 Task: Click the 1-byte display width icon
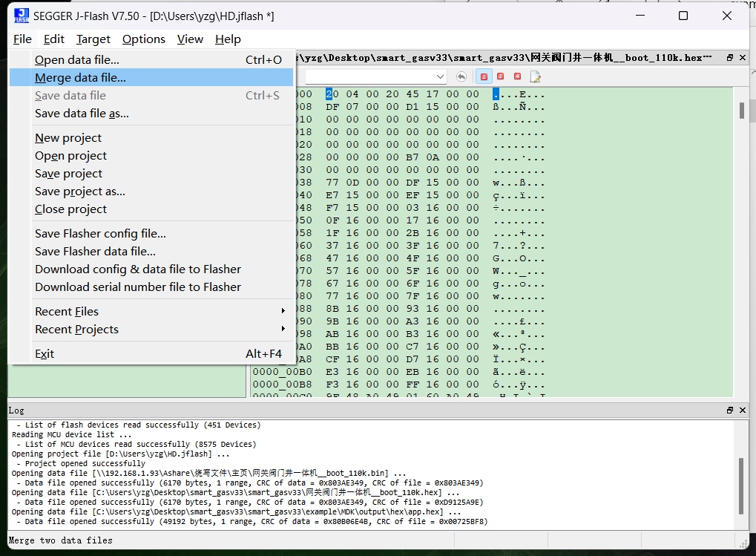tap(484, 76)
